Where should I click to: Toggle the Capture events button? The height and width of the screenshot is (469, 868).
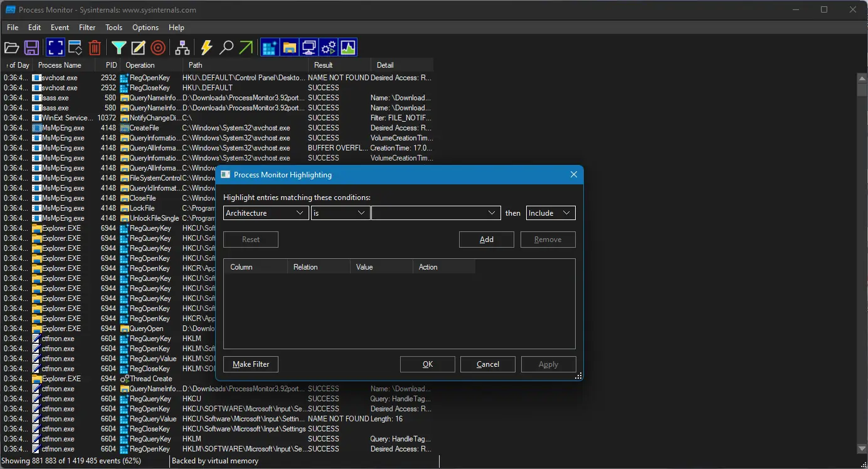tap(55, 48)
